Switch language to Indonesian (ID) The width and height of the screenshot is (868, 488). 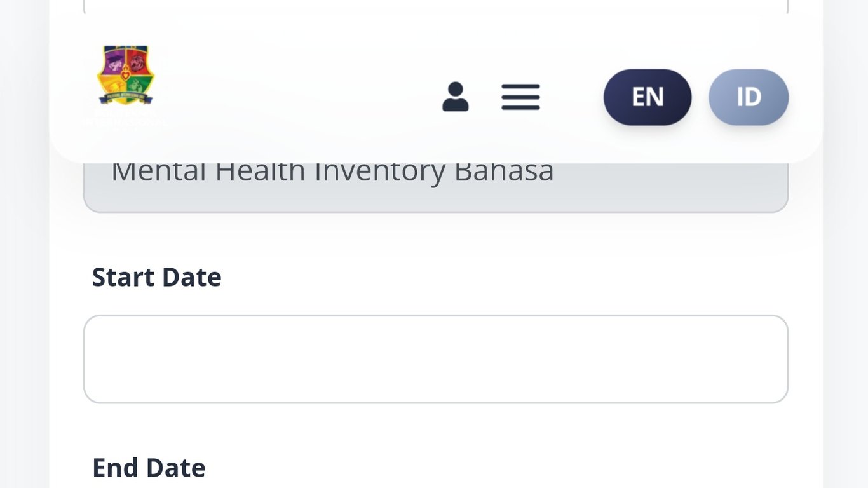(x=748, y=97)
